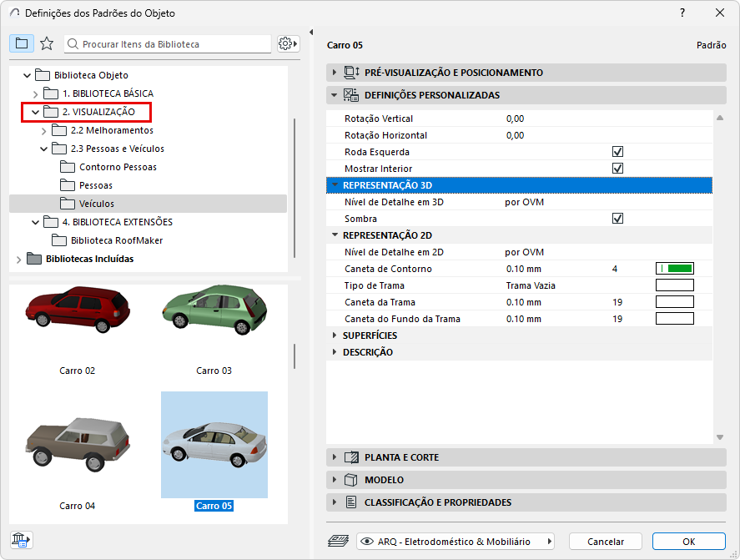Toggle the Sombra checkbox

(x=618, y=219)
